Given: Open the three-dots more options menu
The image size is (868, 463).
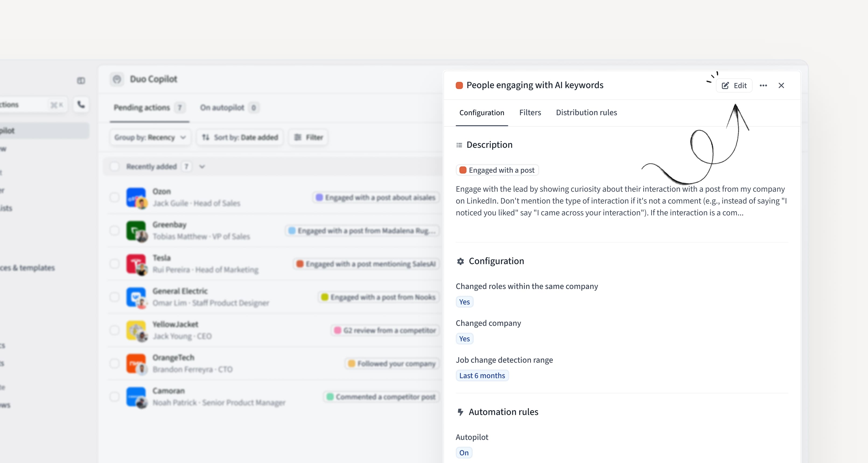Looking at the screenshot, I should [x=763, y=86].
